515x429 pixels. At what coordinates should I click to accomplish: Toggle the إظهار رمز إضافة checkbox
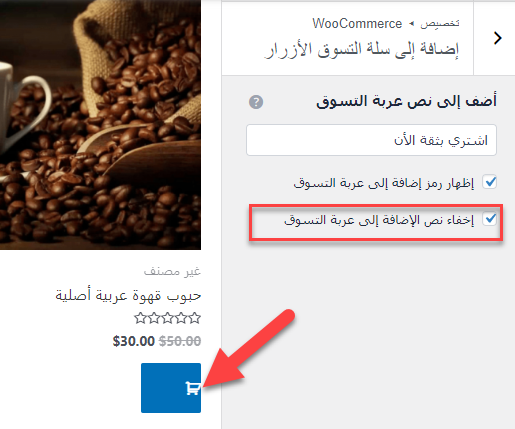(x=490, y=182)
